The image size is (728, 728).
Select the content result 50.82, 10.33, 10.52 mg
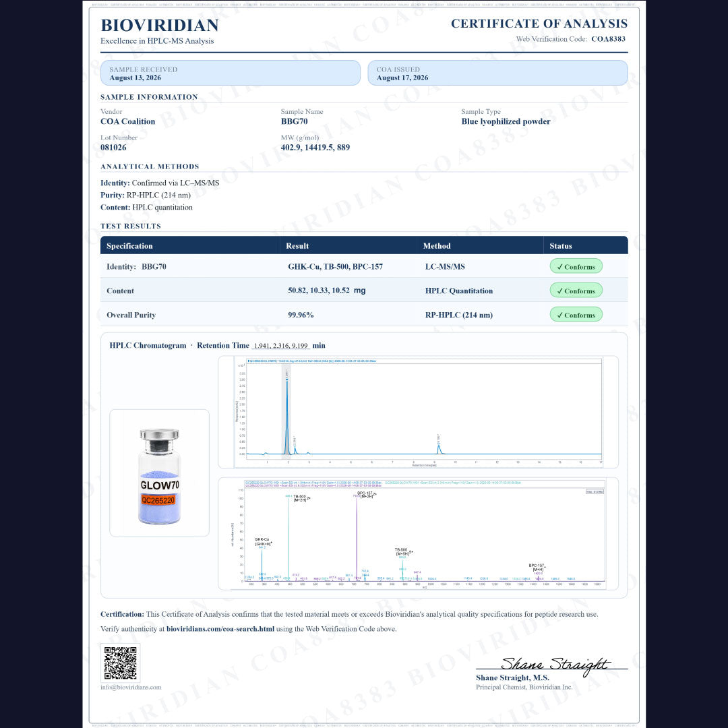click(326, 291)
